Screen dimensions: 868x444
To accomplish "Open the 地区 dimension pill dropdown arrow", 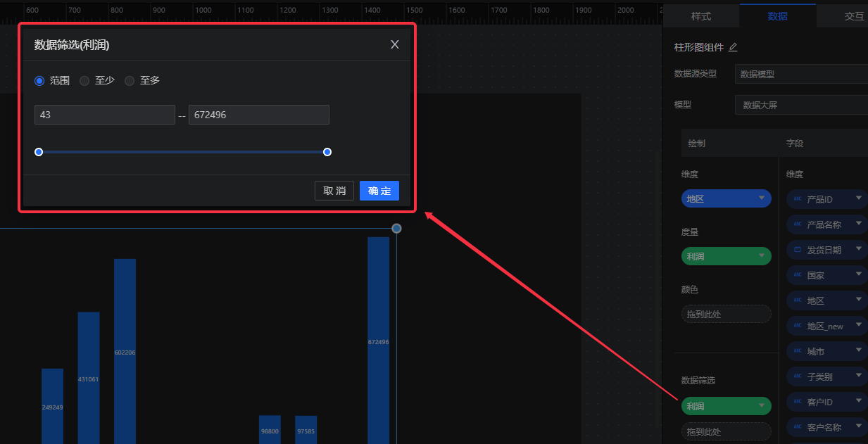I will [761, 198].
